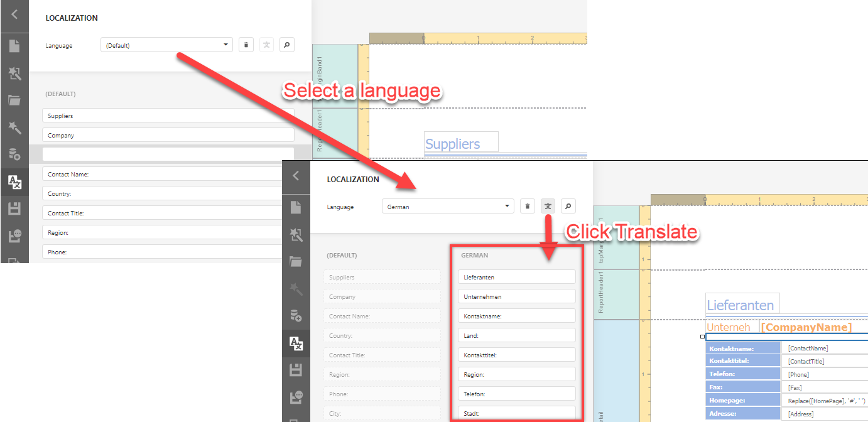
Task: Select the [CompanyName] label on the report
Action: [x=806, y=327]
